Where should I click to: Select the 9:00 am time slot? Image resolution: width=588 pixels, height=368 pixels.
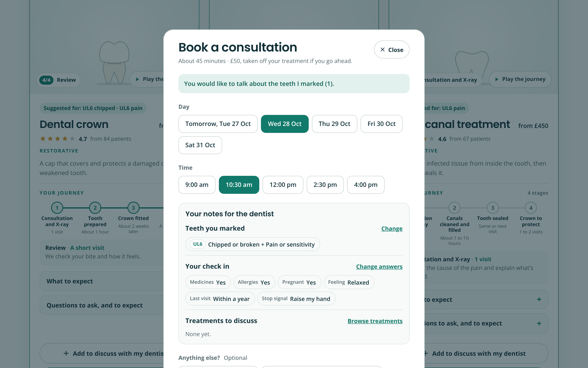[197, 185]
